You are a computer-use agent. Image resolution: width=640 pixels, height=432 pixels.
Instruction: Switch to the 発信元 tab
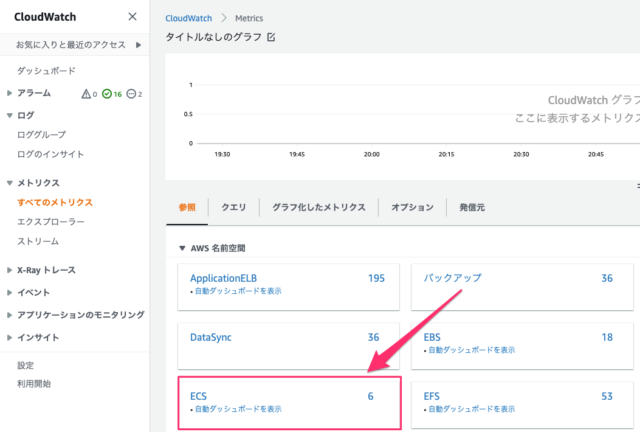coord(472,207)
